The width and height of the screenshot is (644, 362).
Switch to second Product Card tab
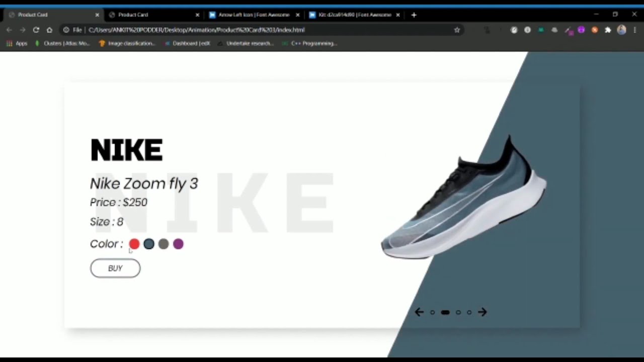pos(153,15)
